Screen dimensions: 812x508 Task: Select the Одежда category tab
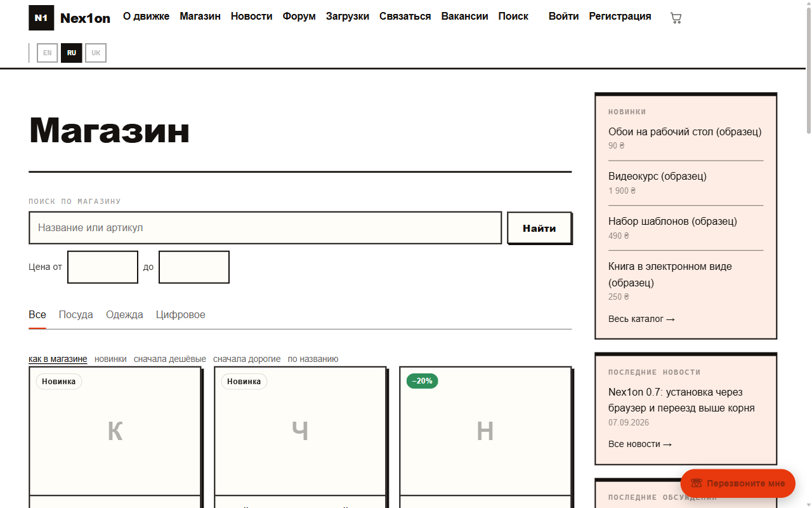pos(124,315)
